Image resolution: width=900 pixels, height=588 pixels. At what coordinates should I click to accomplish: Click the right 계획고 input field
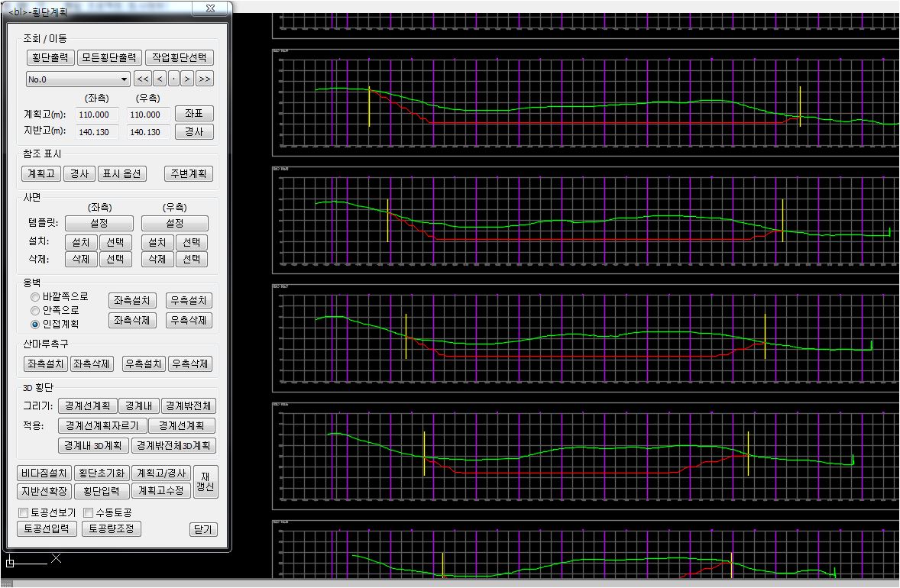(148, 115)
